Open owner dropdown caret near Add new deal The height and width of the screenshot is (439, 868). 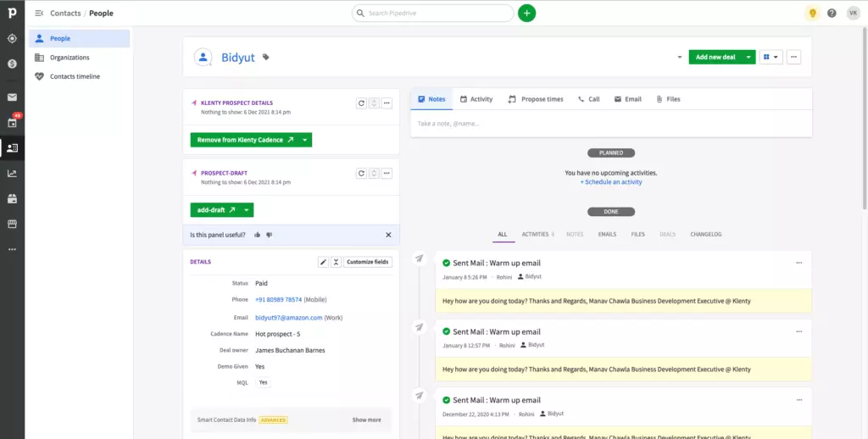pos(679,57)
